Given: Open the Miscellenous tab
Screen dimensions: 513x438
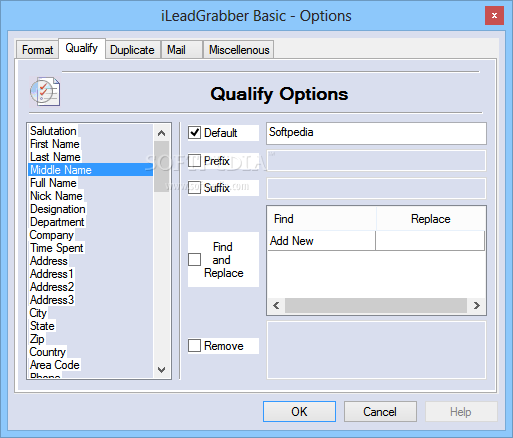Looking at the screenshot, I should point(239,50).
